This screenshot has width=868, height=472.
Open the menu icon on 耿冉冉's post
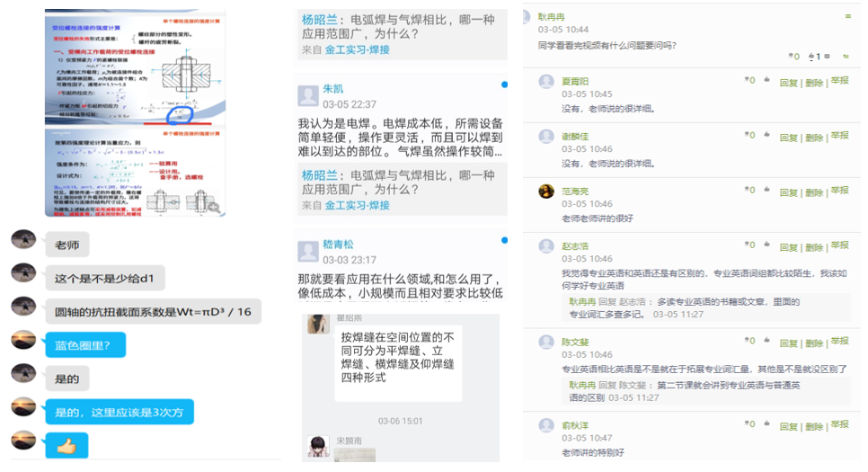pos(846,17)
